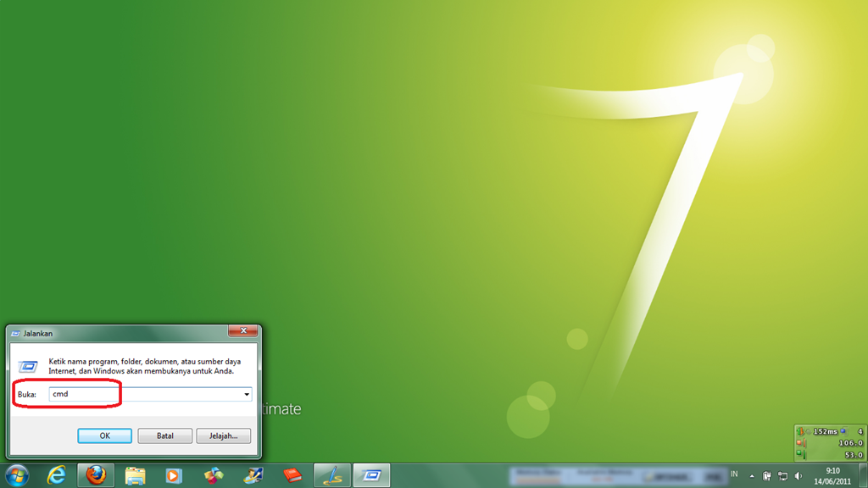Open the colorful cubes taskbar application
868x488 pixels.
tap(214, 475)
